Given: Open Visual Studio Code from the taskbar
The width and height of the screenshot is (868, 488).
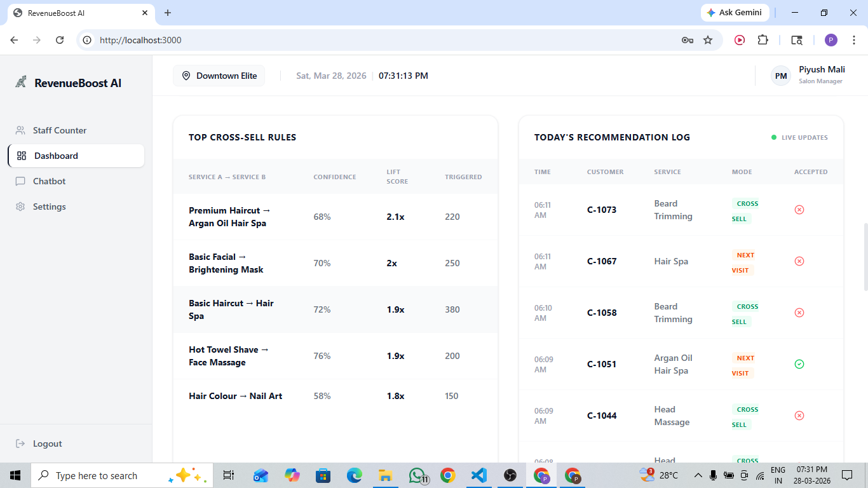Looking at the screenshot, I should 479,475.
